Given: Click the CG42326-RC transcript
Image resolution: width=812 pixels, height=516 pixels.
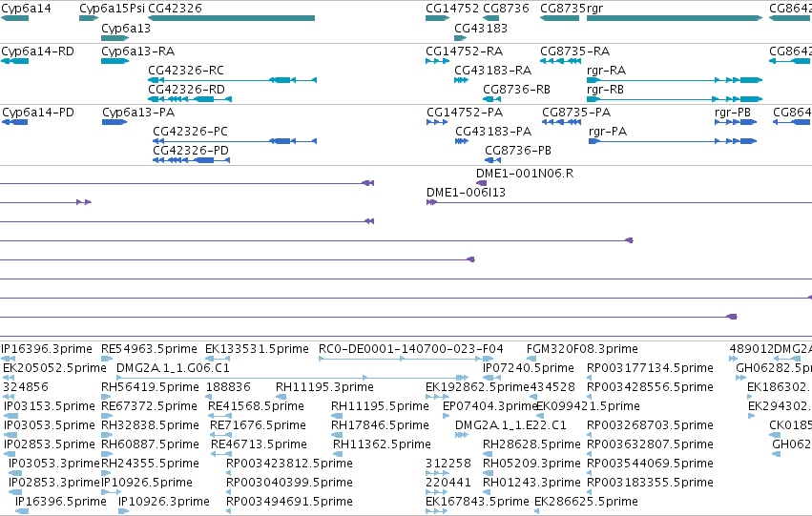Looking at the screenshot, I should (232, 80).
